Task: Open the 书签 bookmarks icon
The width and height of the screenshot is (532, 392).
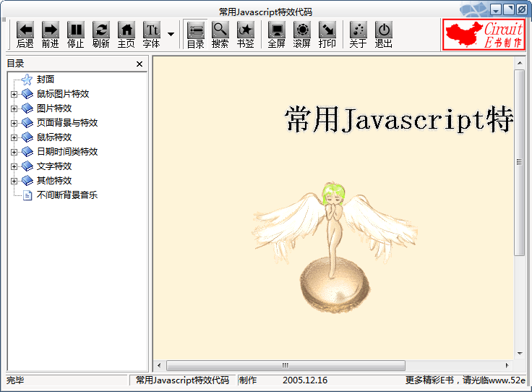Action: click(x=246, y=30)
